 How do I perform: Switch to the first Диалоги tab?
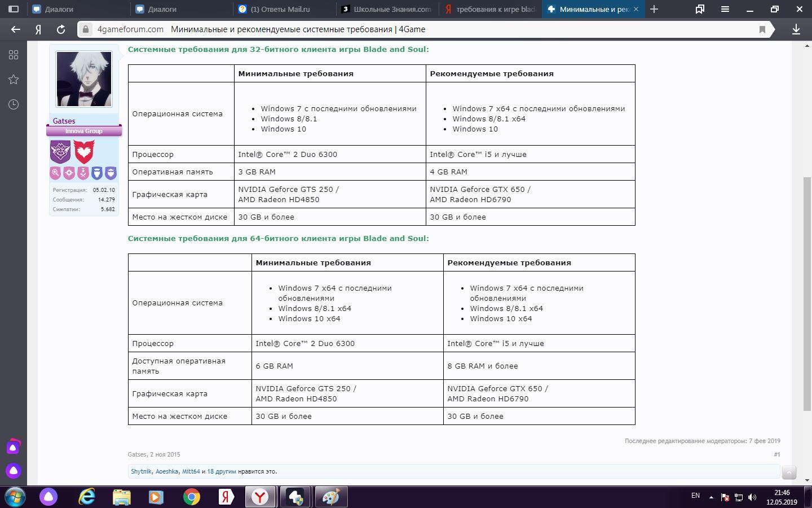point(79,9)
